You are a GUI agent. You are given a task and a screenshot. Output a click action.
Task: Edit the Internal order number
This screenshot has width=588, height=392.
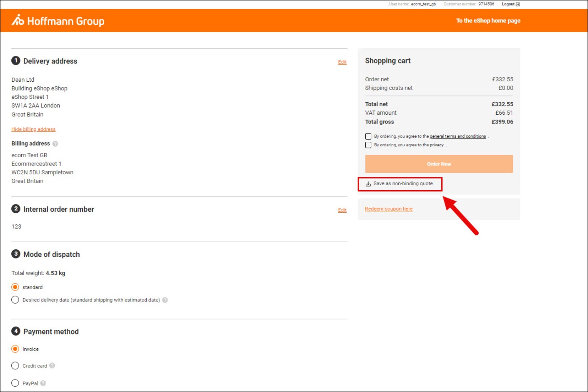pyautogui.click(x=342, y=210)
